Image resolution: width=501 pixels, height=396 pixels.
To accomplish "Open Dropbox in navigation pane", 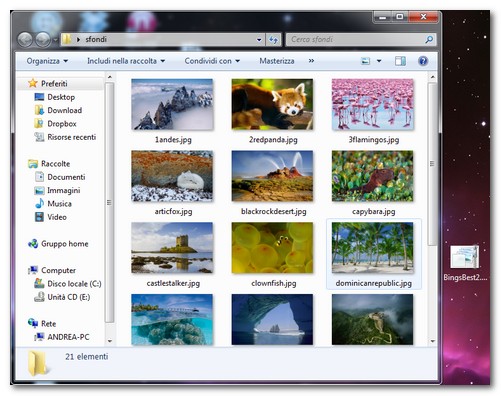I will tap(62, 124).
